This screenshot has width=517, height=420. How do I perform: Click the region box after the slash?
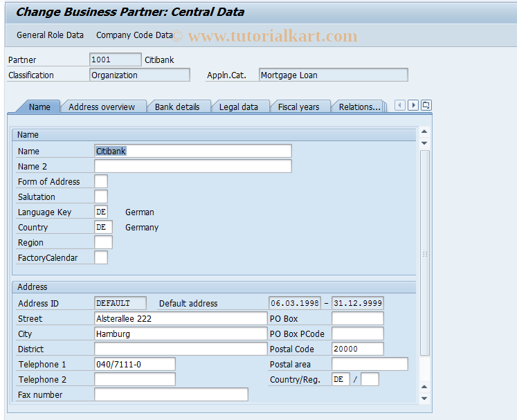pos(370,379)
